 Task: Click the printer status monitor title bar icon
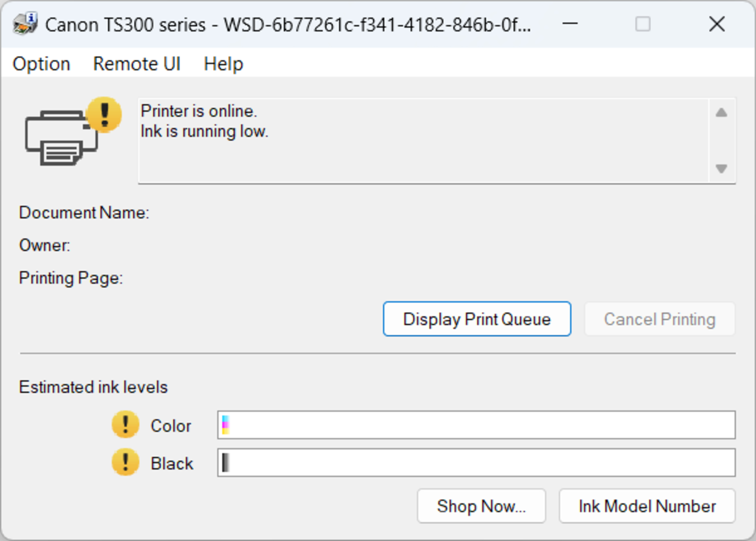point(25,24)
